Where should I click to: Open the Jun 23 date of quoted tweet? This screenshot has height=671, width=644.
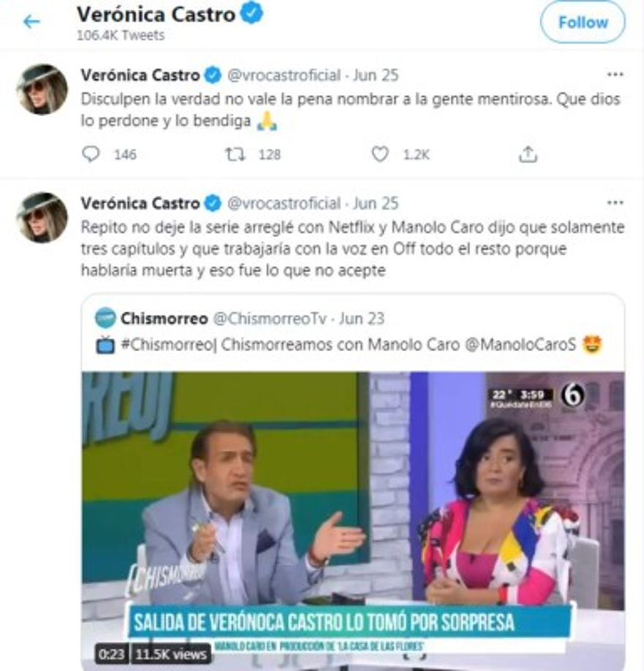pyautogui.click(x=362, y=319)
